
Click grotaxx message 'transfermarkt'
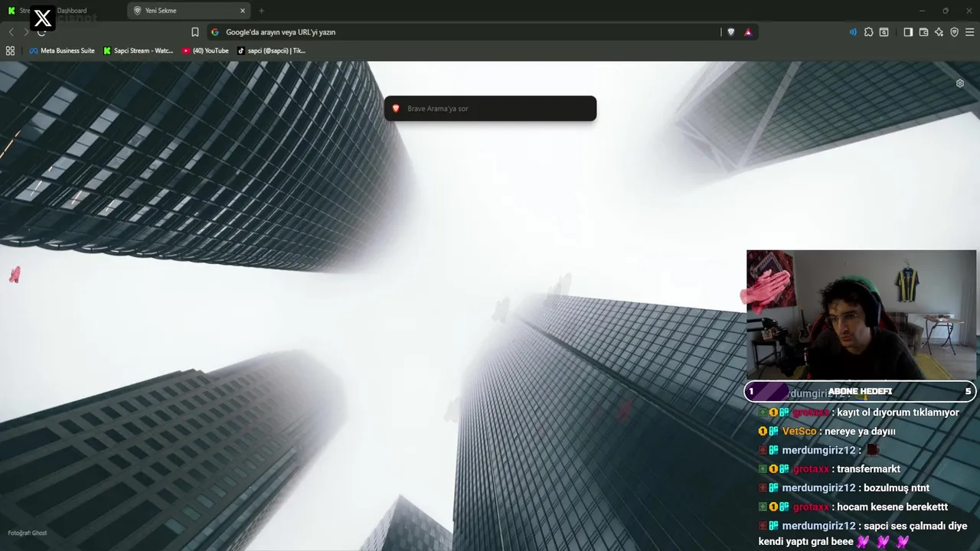coord(868,468)
